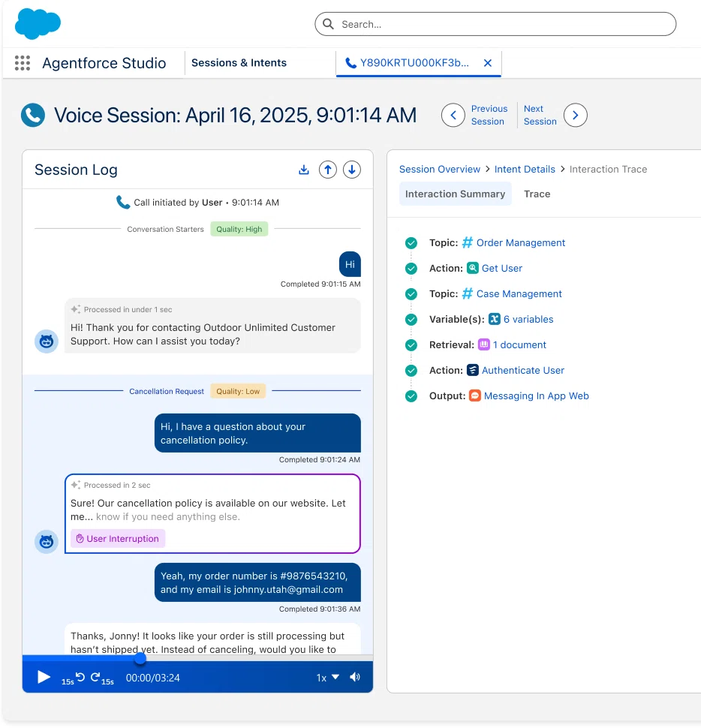Open the Authenticate User action link
This screenshot has width=701, height=728.
(523, 371)
